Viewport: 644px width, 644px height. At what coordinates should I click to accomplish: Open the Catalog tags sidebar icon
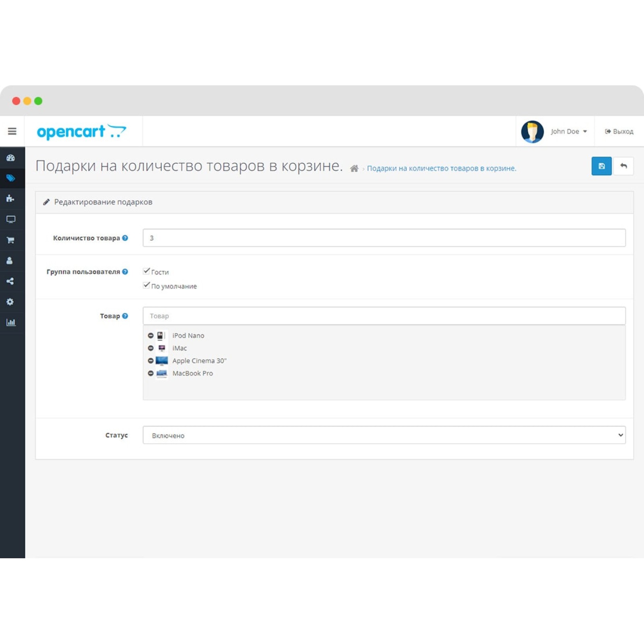[10, 178]
